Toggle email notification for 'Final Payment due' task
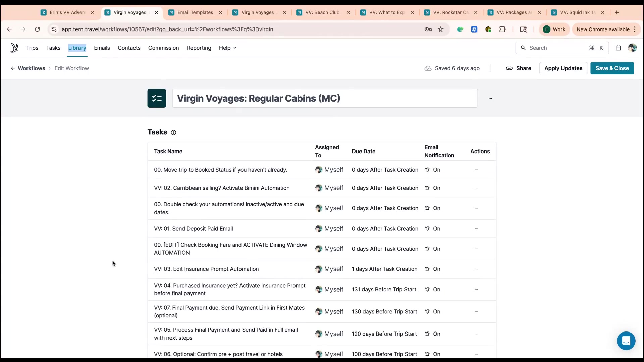Screen dimensions: 644x362 pos(432,312)
